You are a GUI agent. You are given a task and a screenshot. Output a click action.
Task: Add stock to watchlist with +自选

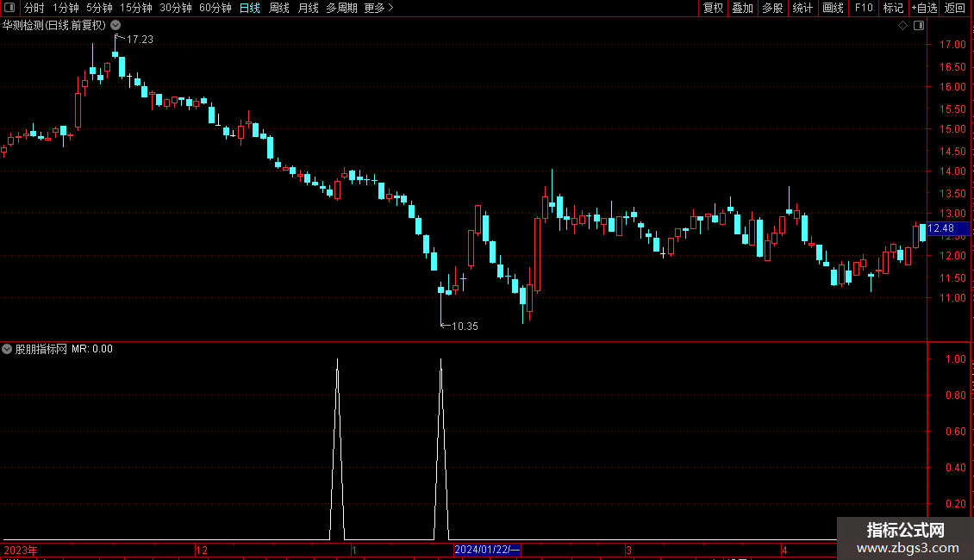click(x=924, y=8)
